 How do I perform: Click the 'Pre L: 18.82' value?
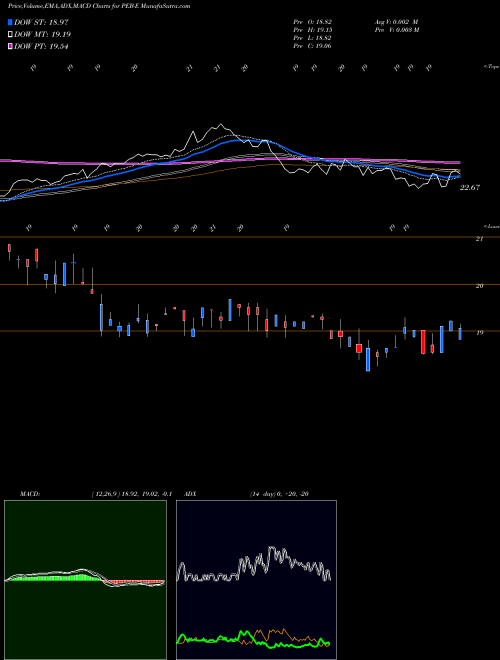click(313, 38)
